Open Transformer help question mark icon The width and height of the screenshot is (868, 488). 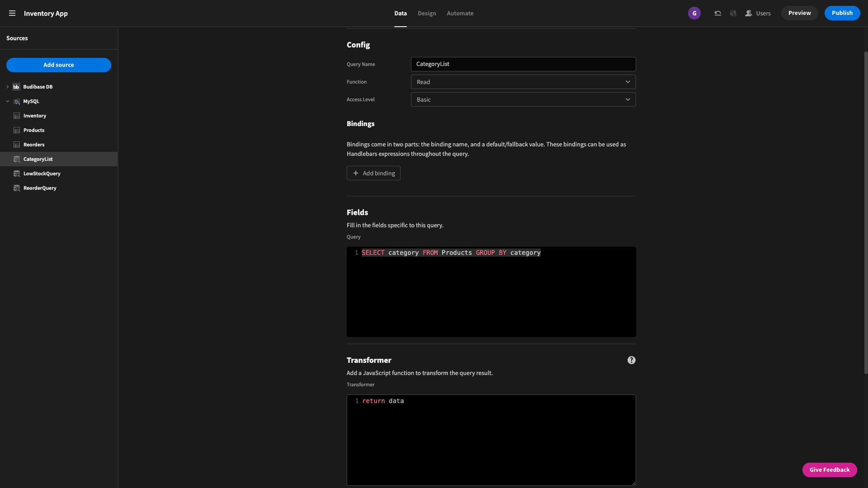(631, 360)
